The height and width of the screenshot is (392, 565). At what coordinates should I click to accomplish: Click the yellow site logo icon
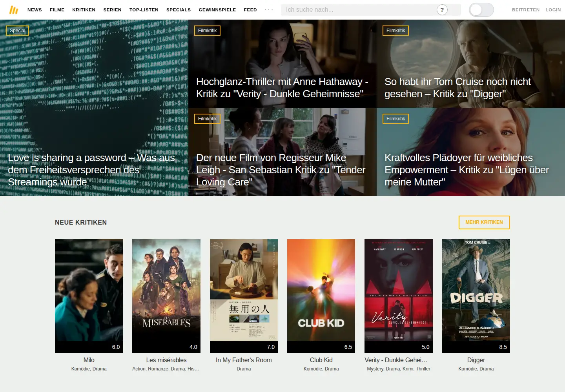click(x=14, y=10)
